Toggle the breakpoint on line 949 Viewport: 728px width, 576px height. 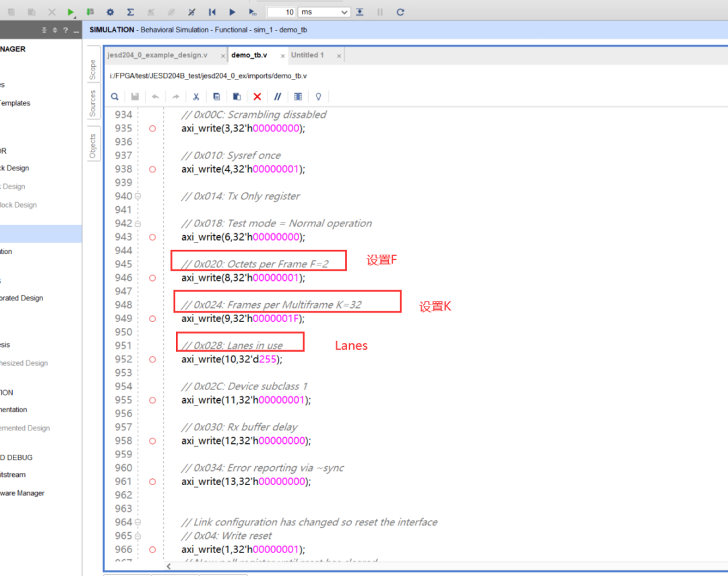tap(152, 319)
